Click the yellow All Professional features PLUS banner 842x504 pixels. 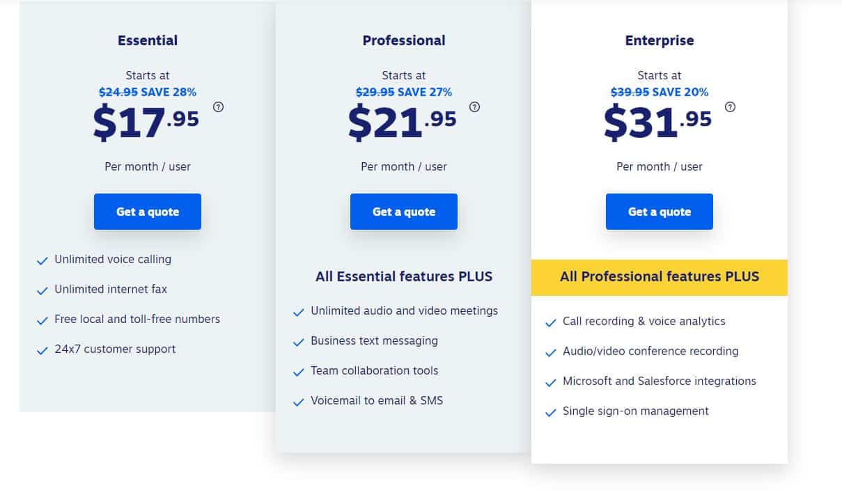(660, 277)
